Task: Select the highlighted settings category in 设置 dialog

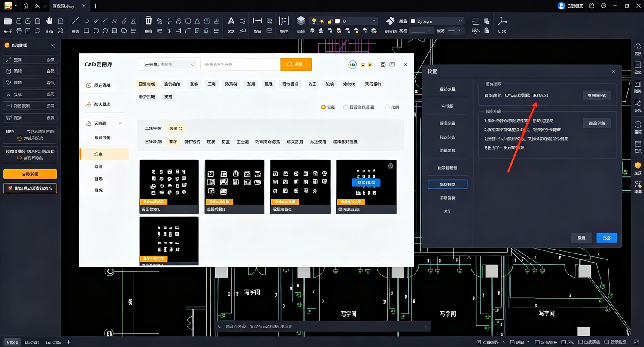Action: coord(447,184)
